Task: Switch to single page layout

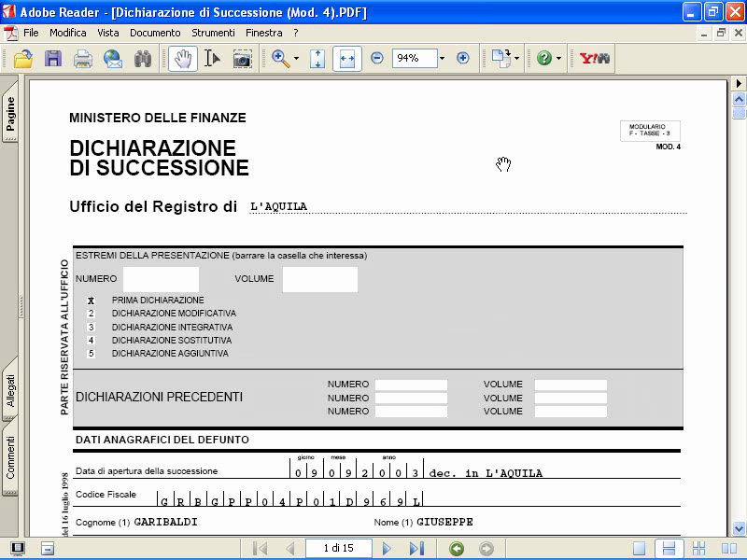Action: (639, 549)
